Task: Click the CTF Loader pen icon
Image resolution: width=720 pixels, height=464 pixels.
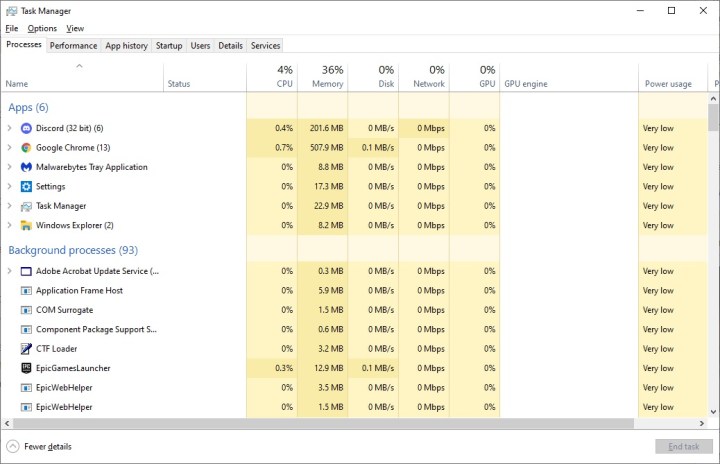Action: coord(26,349)
